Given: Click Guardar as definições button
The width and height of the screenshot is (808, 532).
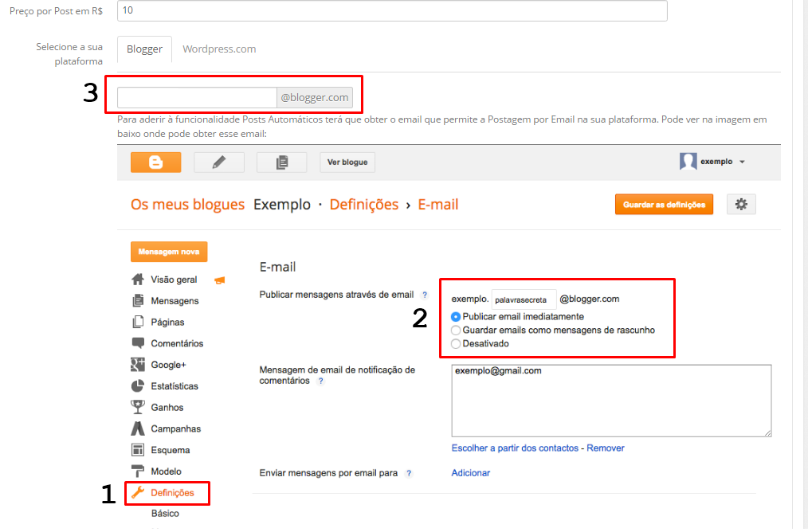Looking at the screenshot, I should coord(664,205).
